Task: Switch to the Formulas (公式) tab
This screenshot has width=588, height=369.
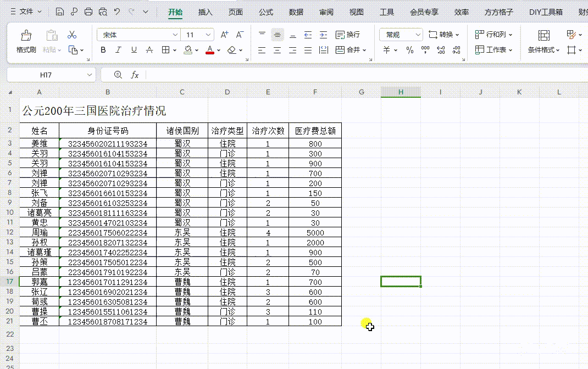Action: [266, 12]
